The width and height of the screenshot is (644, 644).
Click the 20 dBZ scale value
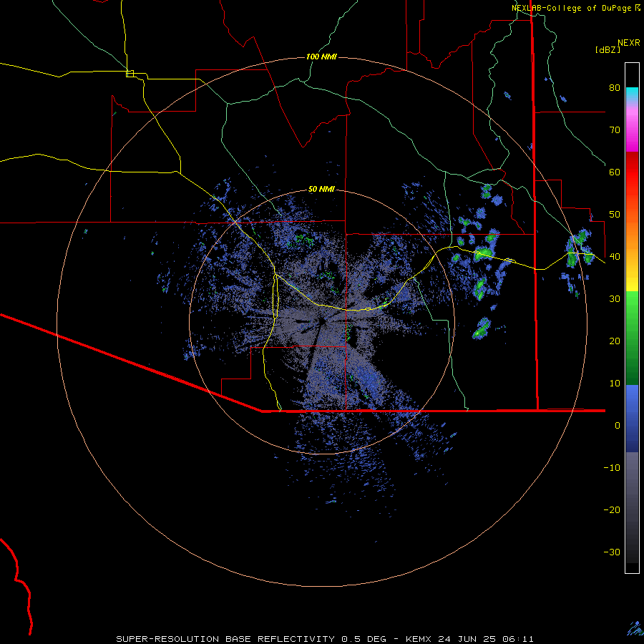[615, 341]
